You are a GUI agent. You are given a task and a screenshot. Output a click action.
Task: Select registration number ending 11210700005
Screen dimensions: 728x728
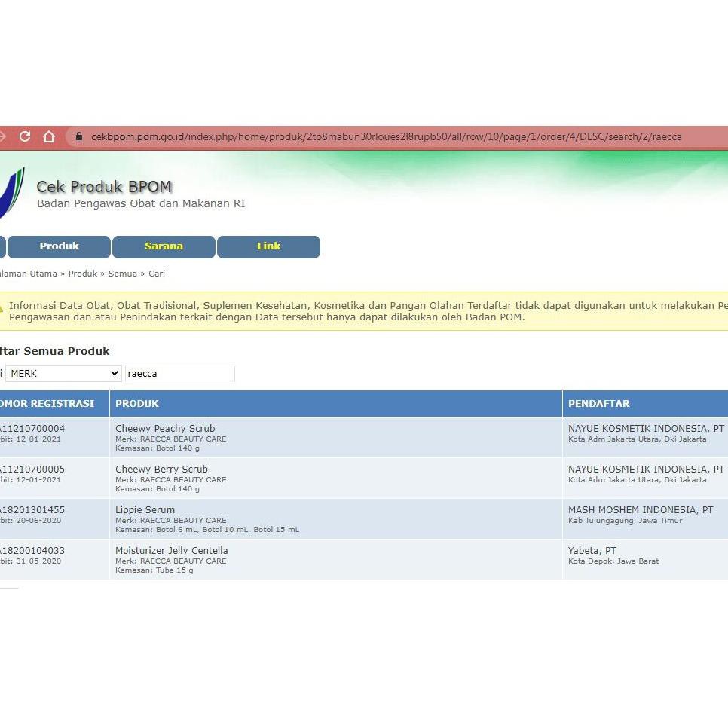click(x=32, y=470)
